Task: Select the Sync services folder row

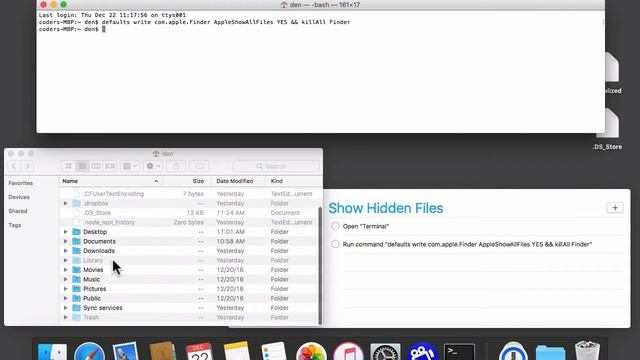Action: 188,308
